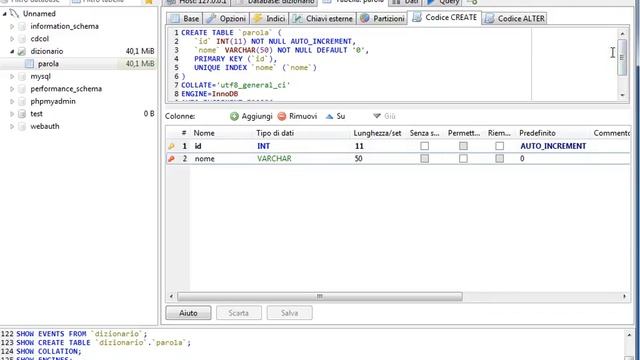Toggle Riempi zeri checkbox for id column
640x360 pixels.
(x=500, y=146)
